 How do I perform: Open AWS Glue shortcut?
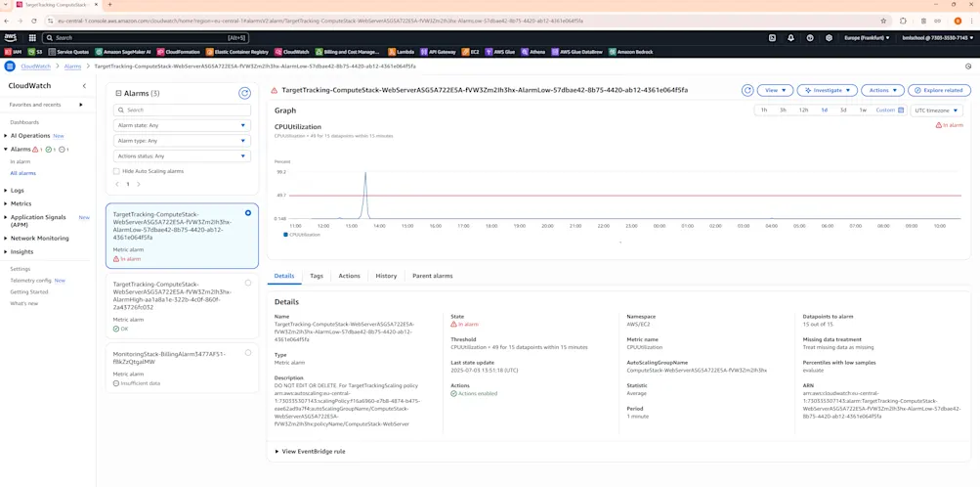tap(500, 52)
